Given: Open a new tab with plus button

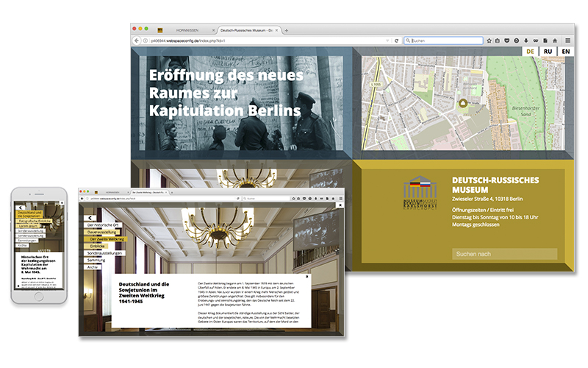Looking at the screenshot, I should (x=286, y=30).
